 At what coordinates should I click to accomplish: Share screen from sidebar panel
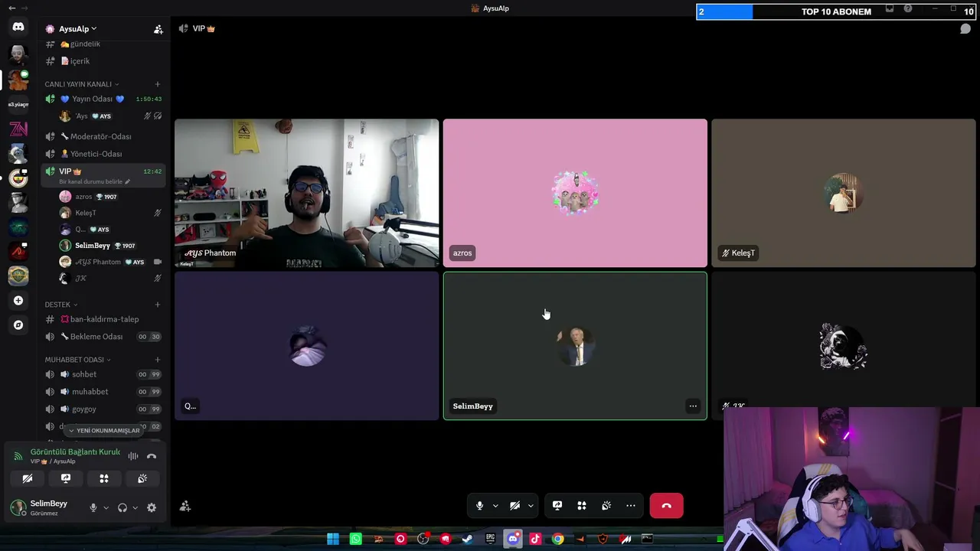(x=66, y=479)
